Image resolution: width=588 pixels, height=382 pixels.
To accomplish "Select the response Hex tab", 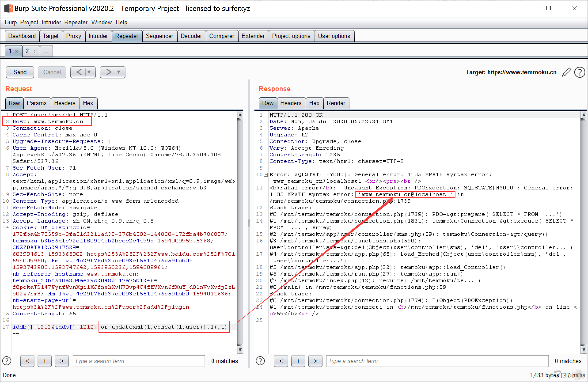I will tap(314, 103).
